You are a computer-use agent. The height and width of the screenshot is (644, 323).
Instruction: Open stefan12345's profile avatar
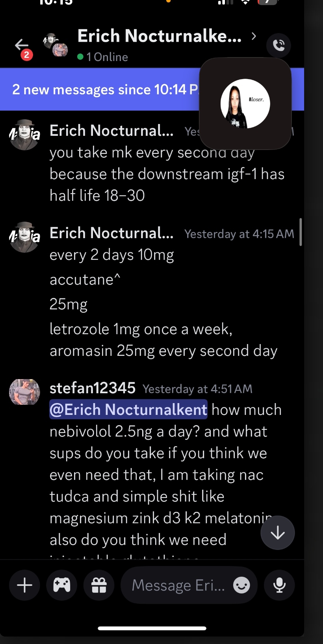point(24,392)
